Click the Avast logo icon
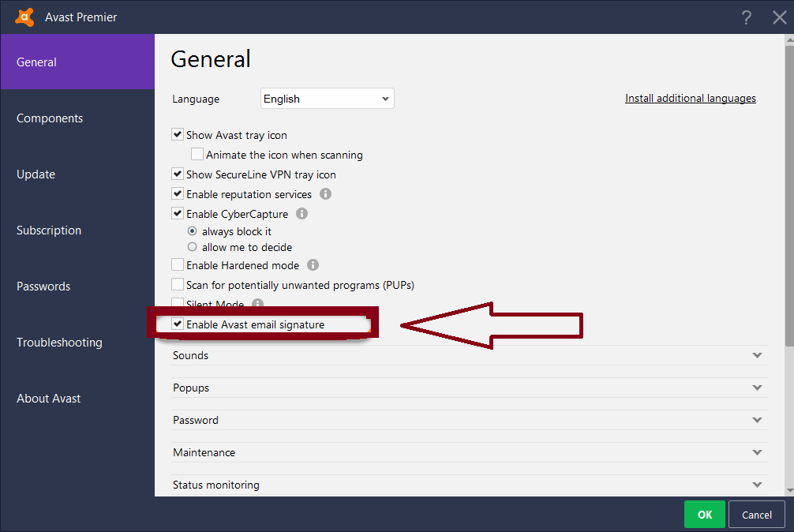Screen dimensions: 794x532 click(24, 17)
